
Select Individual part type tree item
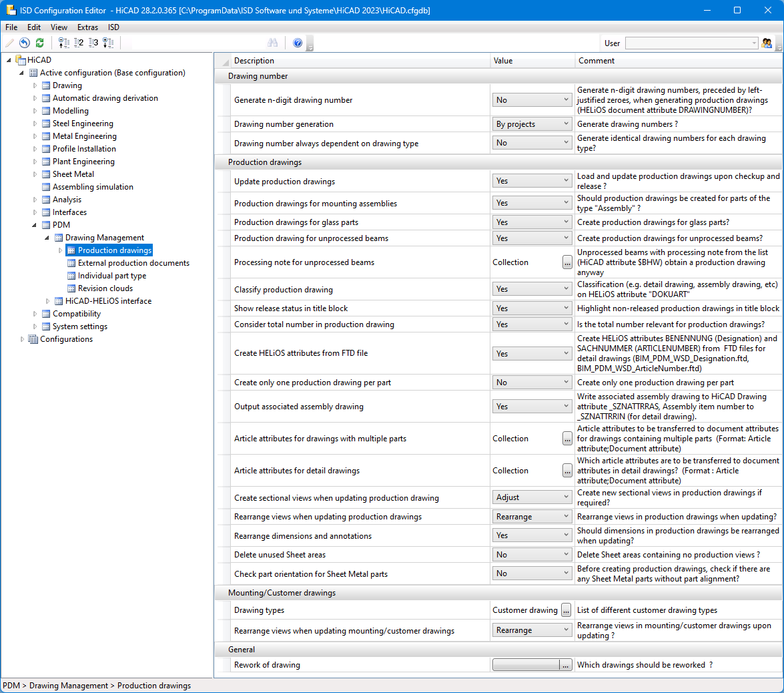[x=112, y=276]
